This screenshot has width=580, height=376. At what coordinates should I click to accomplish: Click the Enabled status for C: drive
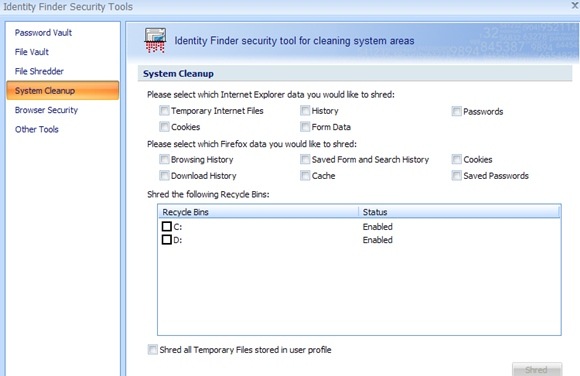click(377, 227)
